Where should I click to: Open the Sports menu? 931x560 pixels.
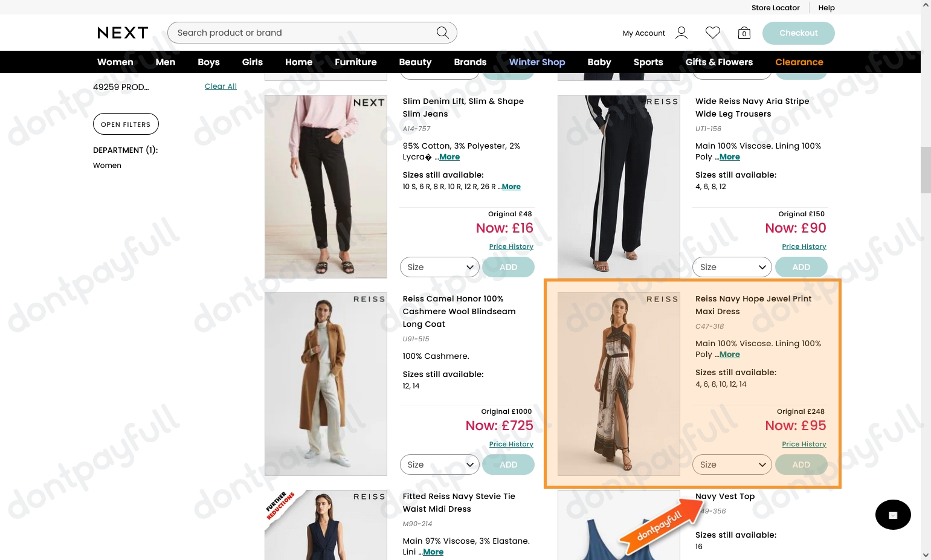(648, 62)
